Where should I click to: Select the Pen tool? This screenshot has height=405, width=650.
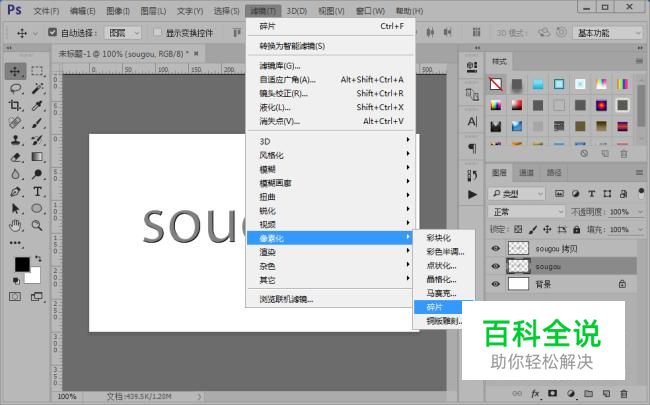click(x=15, y=192)
